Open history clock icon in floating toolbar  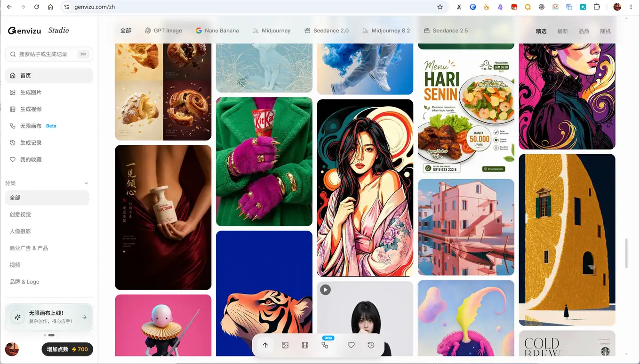371,345
